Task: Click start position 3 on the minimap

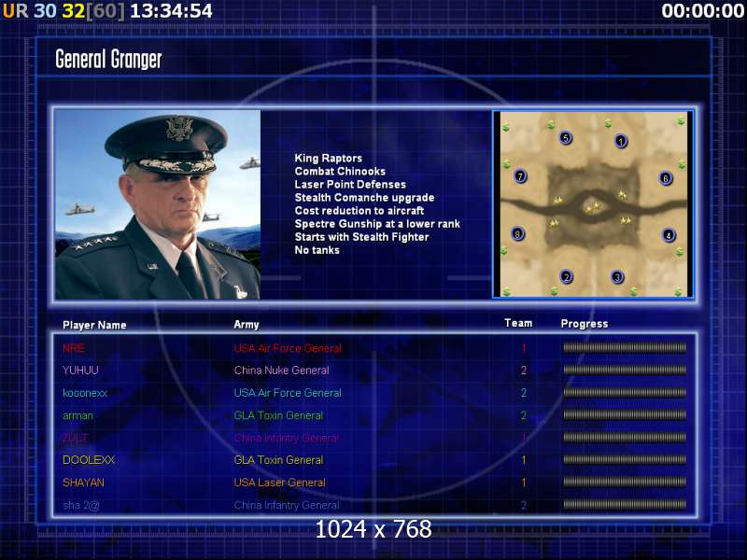Action: click(x=617, y=276)
